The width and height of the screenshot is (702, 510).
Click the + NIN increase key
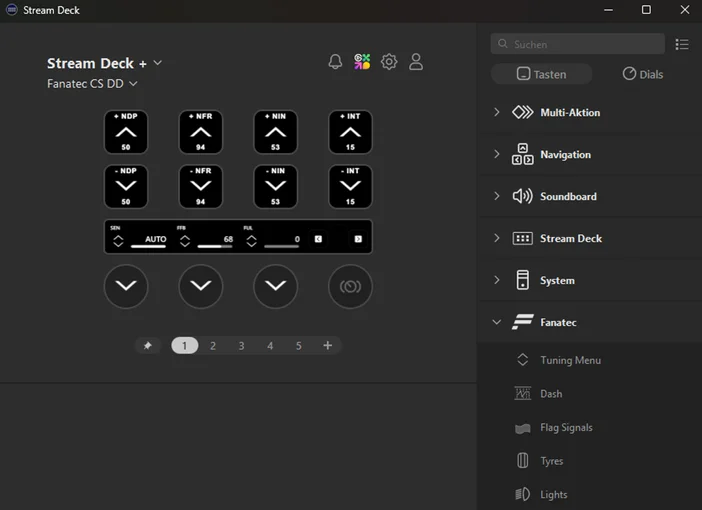(x=275, y=132)
